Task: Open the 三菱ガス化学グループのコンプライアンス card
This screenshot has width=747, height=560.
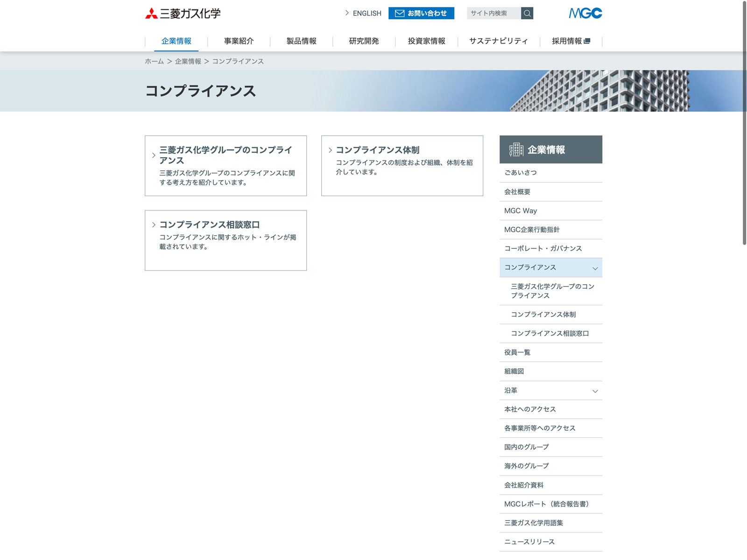Action: (226, 166)
